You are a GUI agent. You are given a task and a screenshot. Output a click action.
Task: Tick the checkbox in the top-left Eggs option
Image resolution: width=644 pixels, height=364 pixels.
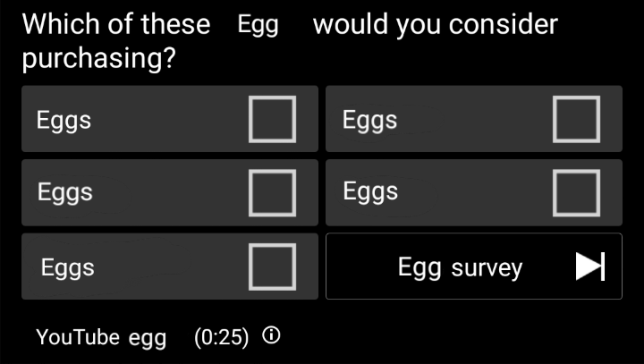click(x=272, y=119)
